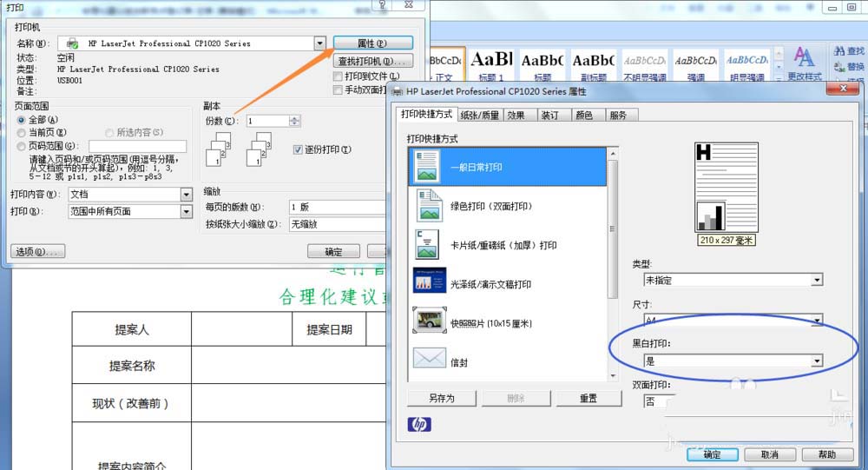Click the page preview thumbnail 210 x 297
868x470 pixels.
pyautogui.click(x=727, y=187)
